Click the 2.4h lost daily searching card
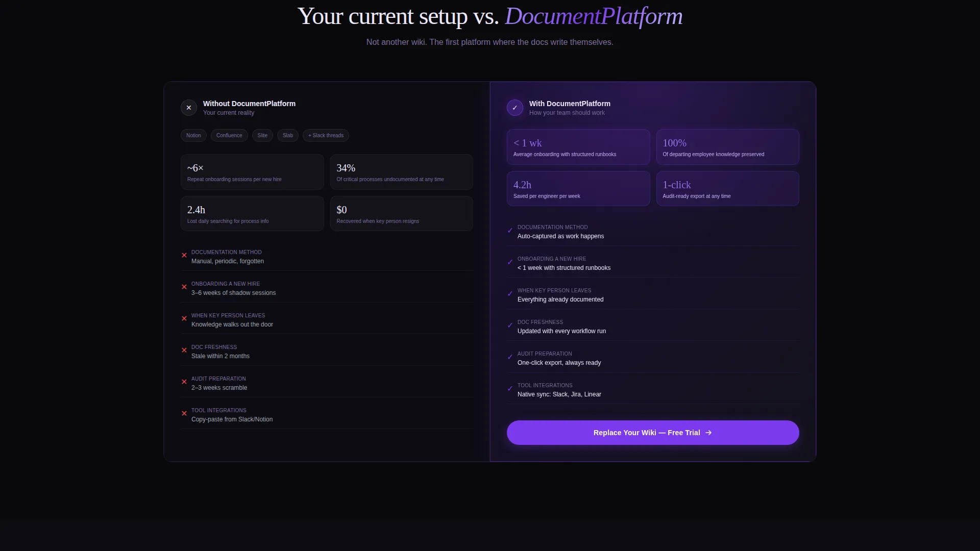The height and width of the screenshot is (551, 980). [252, 214]
